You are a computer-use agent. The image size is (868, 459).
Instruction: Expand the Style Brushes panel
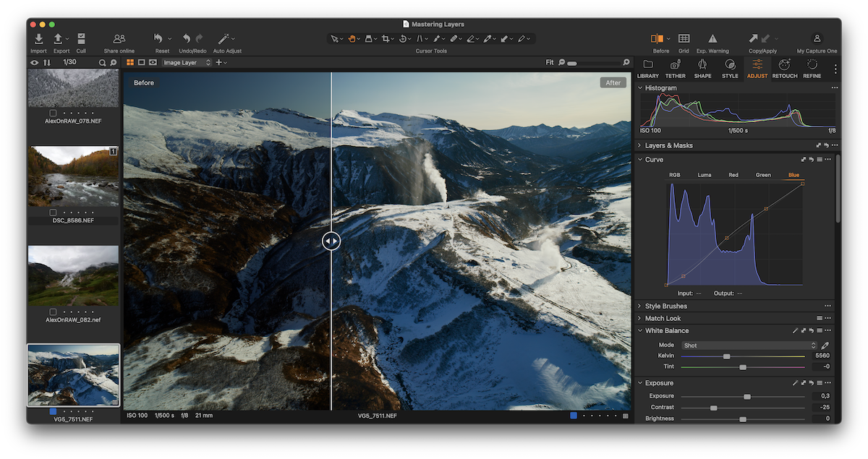[x=639, y=306]
